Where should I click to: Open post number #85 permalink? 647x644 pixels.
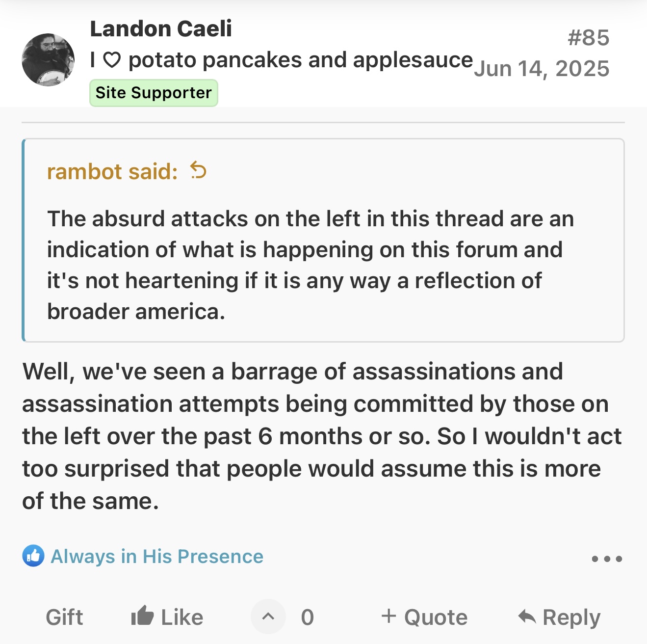[588, 37]
